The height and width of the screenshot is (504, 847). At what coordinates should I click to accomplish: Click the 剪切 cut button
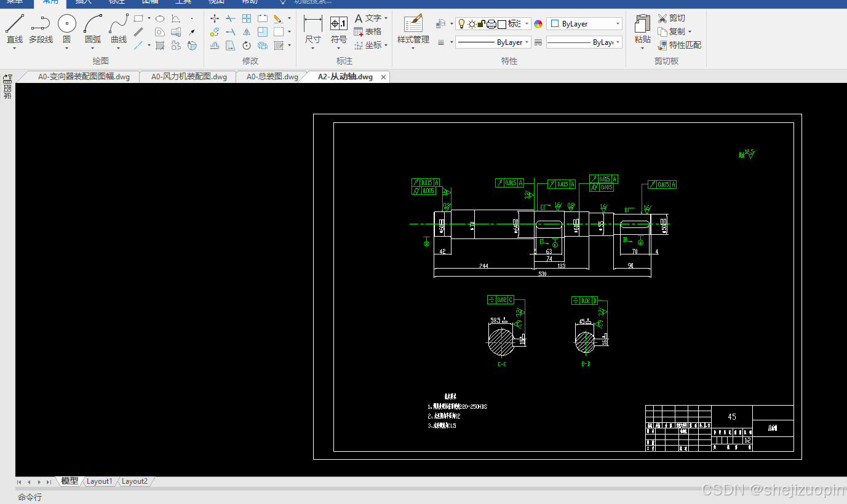pos(671,18)
